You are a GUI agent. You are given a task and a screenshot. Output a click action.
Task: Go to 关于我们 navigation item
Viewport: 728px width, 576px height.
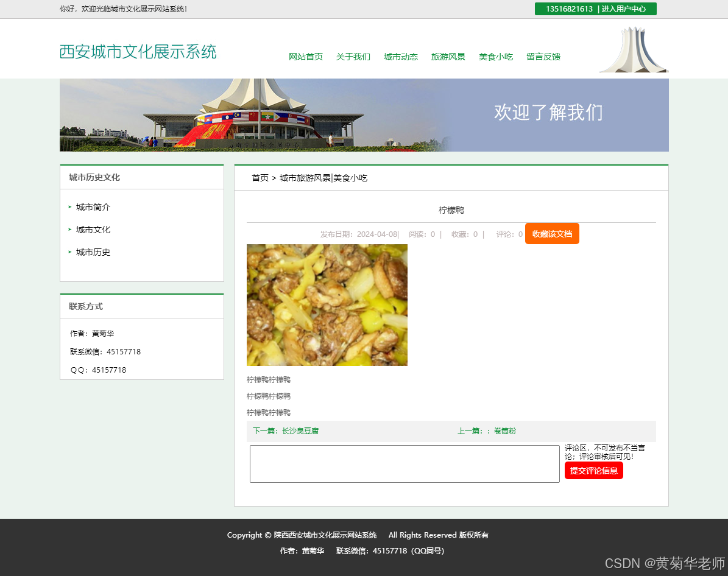coord(353,57)
